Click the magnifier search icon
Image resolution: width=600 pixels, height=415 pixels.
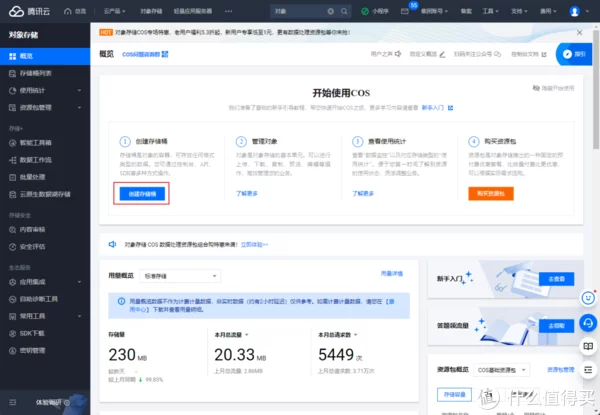[344, 11]
